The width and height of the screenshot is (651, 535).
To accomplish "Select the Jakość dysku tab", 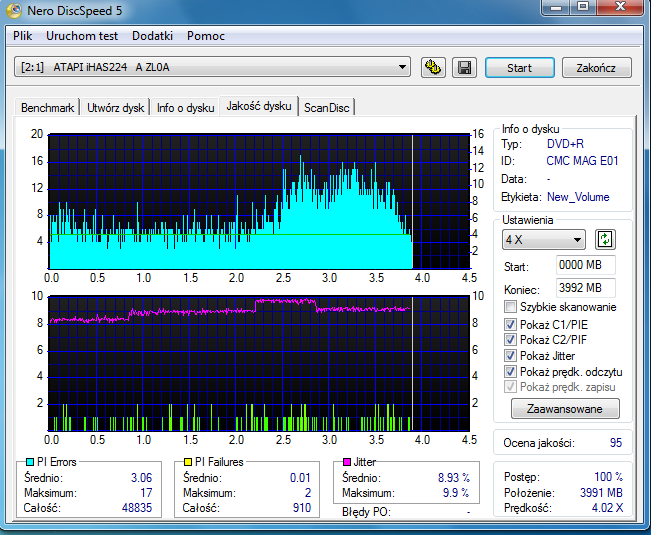I will pyautogui.click(x=259, y=106).
